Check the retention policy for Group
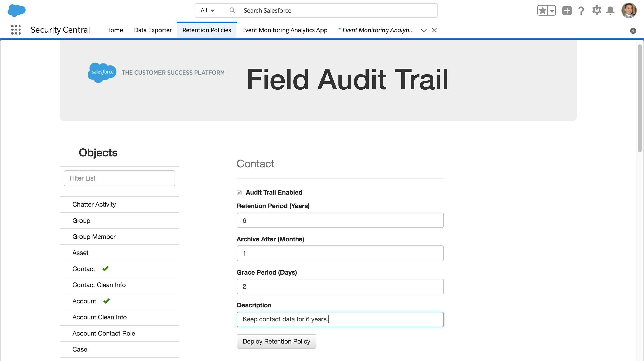The width and height of the screenshot is (644, 361). [x=81, y=220]
